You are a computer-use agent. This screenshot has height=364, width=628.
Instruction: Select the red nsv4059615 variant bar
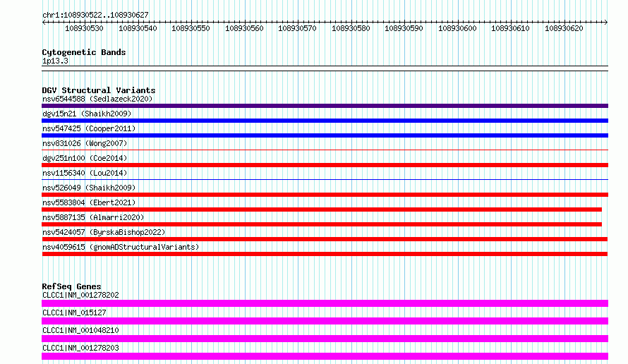click(x=325, y=254)
